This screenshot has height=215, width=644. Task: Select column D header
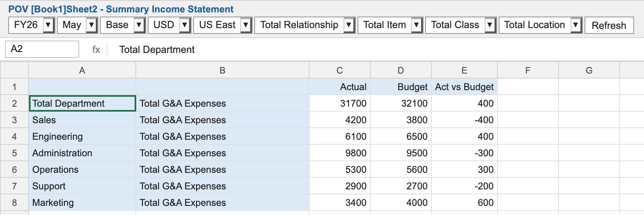tap(401, 70)
